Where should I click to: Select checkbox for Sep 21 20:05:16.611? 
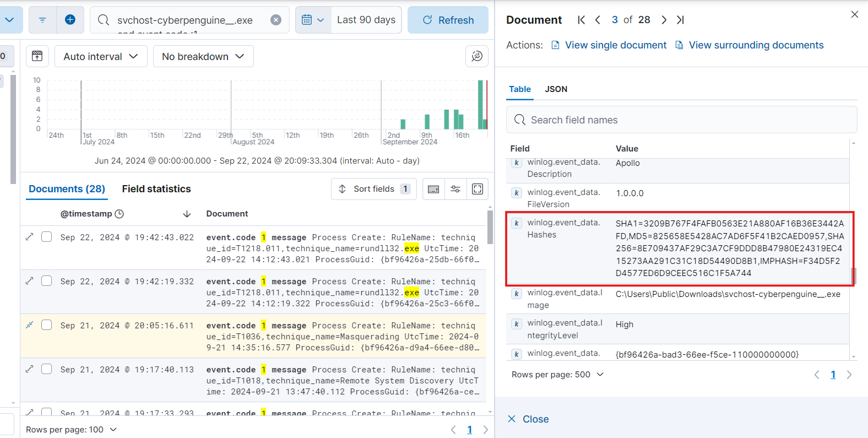click(47, 325)
